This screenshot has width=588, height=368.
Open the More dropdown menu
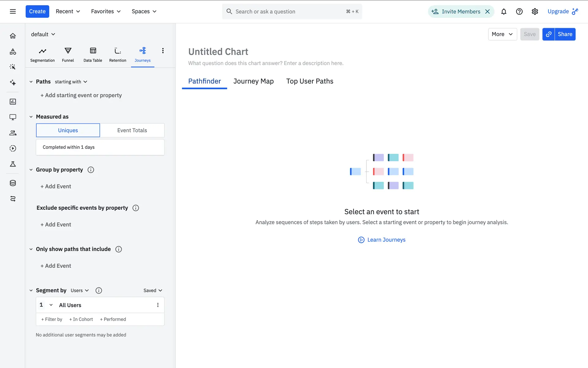point(502,34)
